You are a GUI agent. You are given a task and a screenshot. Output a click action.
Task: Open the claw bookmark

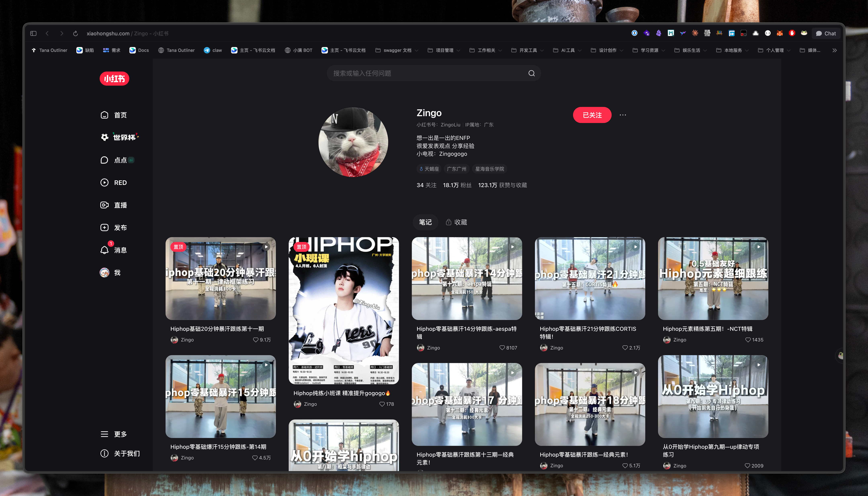tap(213, 50)
